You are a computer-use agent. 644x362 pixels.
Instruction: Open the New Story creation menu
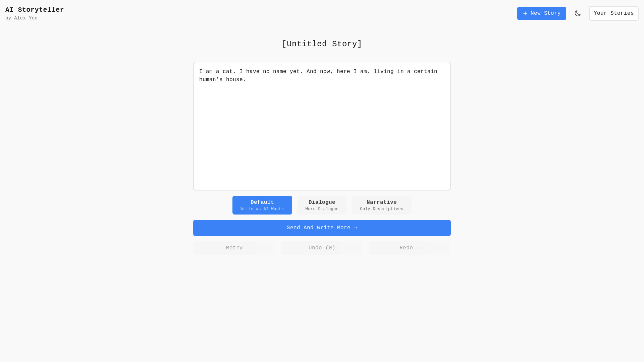541,13
